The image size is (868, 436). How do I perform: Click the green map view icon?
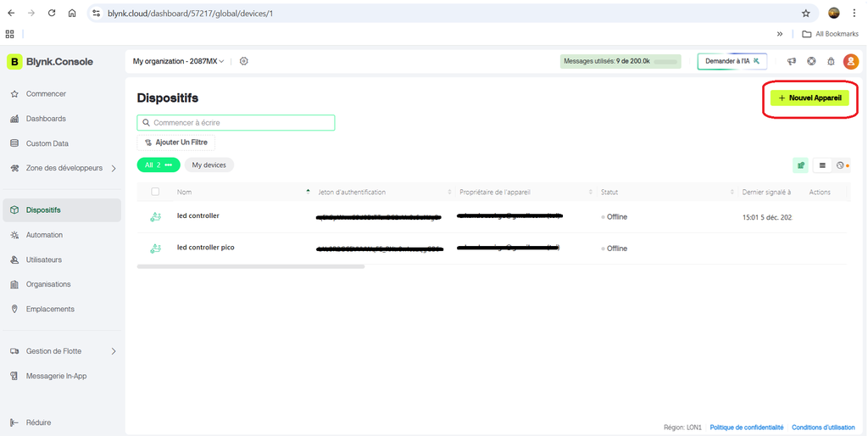coord(800,165)
